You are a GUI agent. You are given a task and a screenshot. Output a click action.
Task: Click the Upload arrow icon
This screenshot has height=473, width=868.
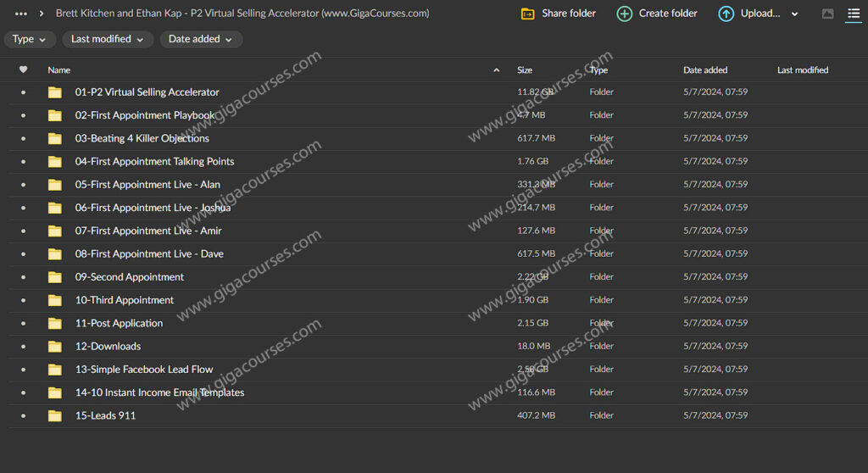tap(726, 14)
